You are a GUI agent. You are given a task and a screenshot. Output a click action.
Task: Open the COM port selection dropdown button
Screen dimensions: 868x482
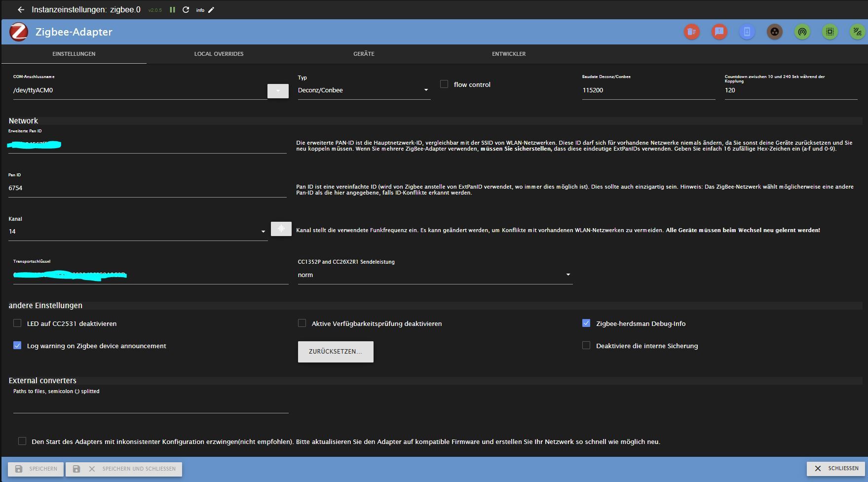click(x=278, y=91)
